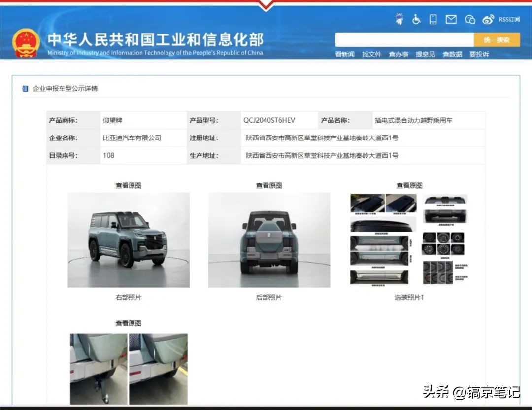
Task: Click inside the search input box
Action: pos(404,39)
